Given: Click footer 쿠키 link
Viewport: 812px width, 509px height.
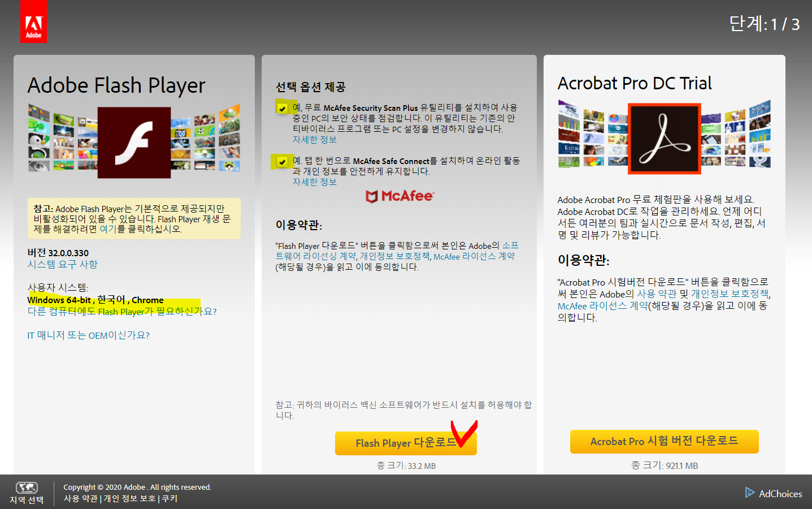Looking at the screenshot, I should pyautogui.click(x=170, y=498).
